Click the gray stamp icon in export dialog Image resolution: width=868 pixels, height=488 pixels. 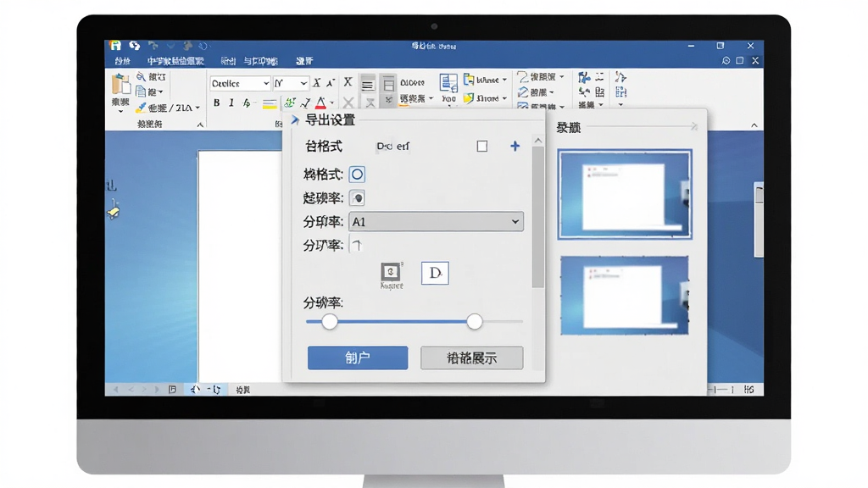point(391,271)
